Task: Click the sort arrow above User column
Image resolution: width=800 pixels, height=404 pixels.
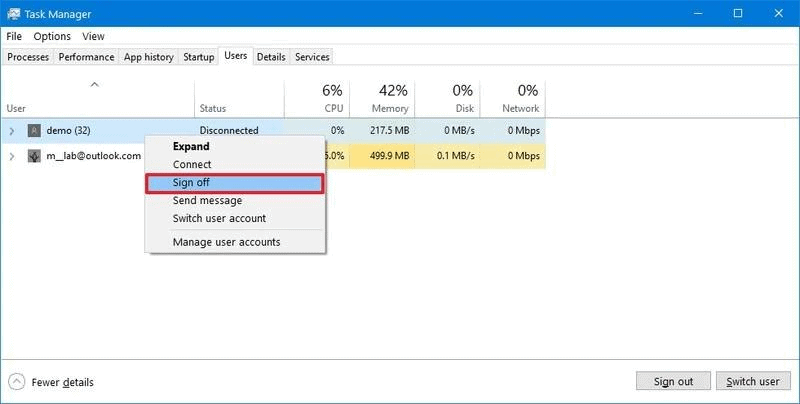Action: [94, 85]
